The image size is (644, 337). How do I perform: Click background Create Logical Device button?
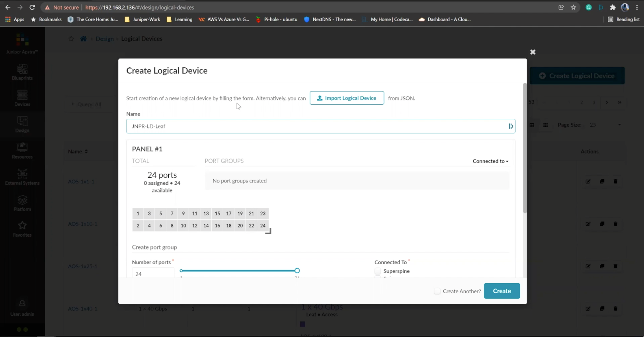577,76
